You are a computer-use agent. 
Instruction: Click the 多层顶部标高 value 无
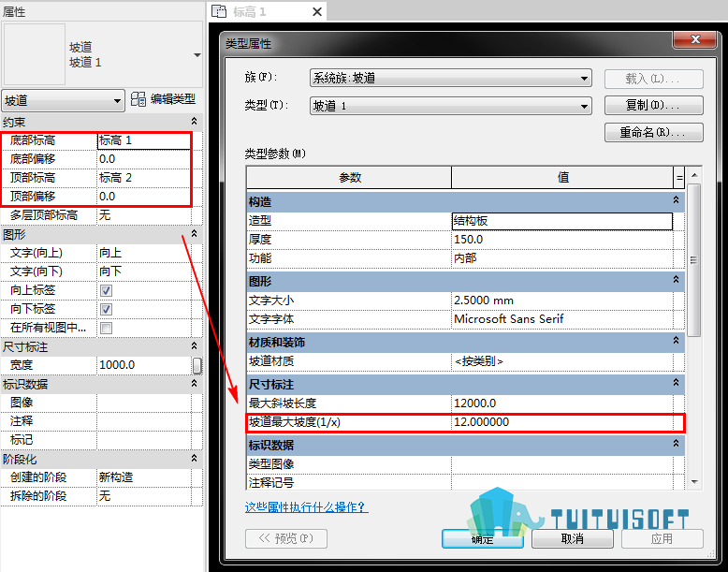(x=144, y=215)
